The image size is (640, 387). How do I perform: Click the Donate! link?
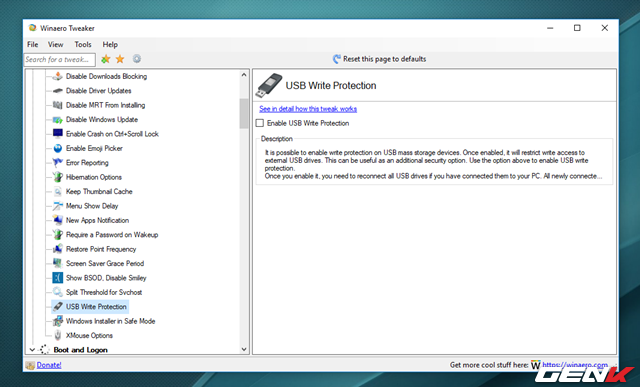pos(49,365)
